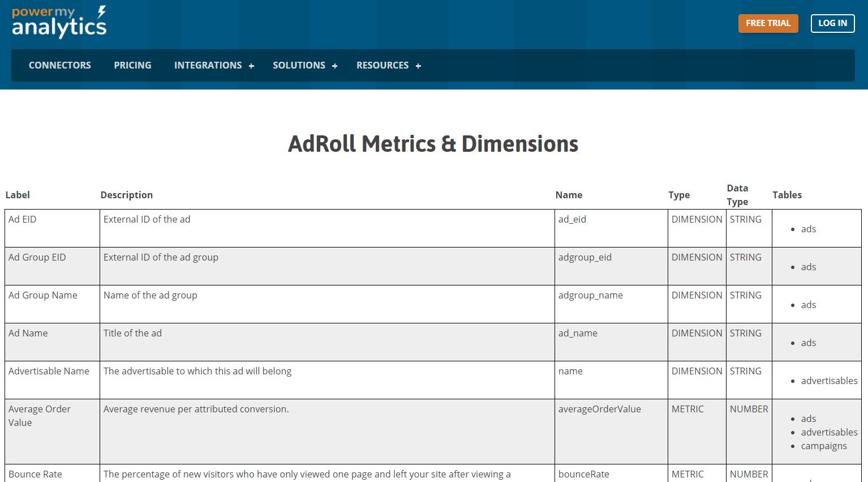Click the Type column header
Screen dimensions: 868x482
click(679, 195)
